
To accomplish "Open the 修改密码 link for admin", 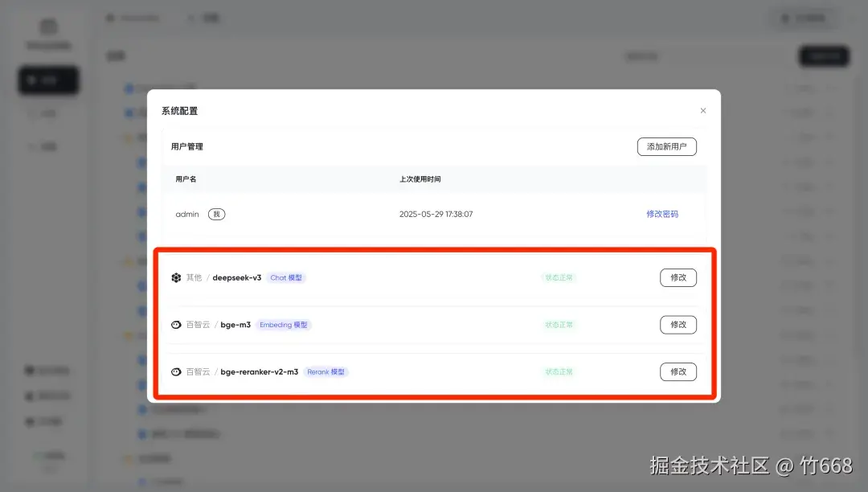I will pyautogui.click(x=662, y=214).
